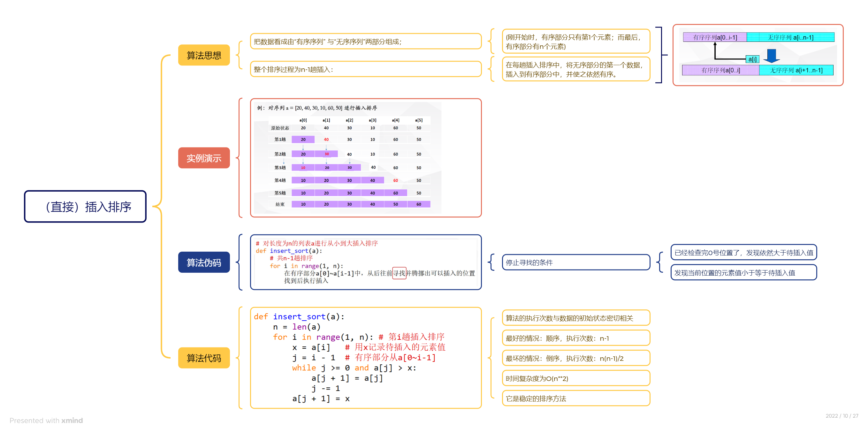This screenshot has height=433, width=868.
Task: Select the red 实例演示 branch node
Action: click(204, 158)
